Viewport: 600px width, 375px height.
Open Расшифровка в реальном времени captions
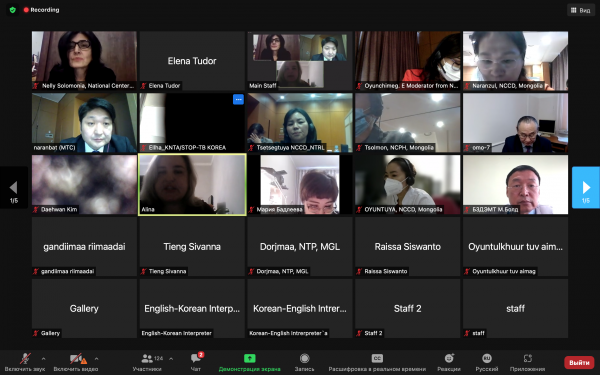click(x=377, y=362)
